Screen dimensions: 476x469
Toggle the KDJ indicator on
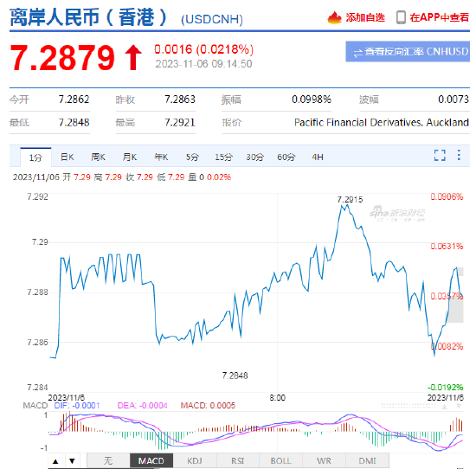195,461
